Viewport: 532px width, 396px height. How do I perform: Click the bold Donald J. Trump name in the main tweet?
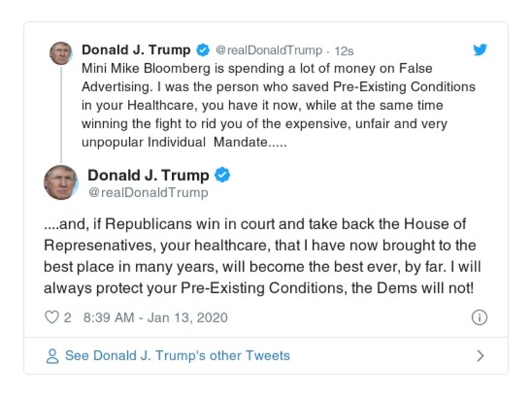(148, 176)
